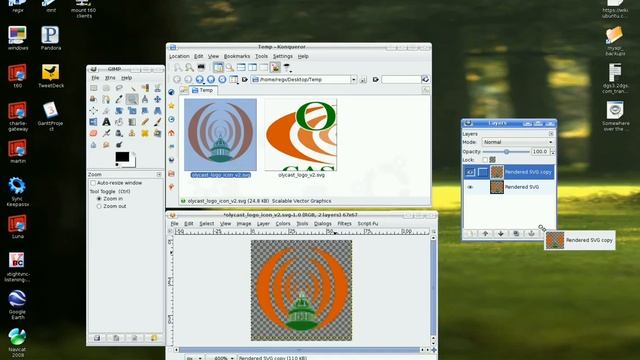Toggle chain link box on Rendered SVG copy layer

[x=483, y=172]
